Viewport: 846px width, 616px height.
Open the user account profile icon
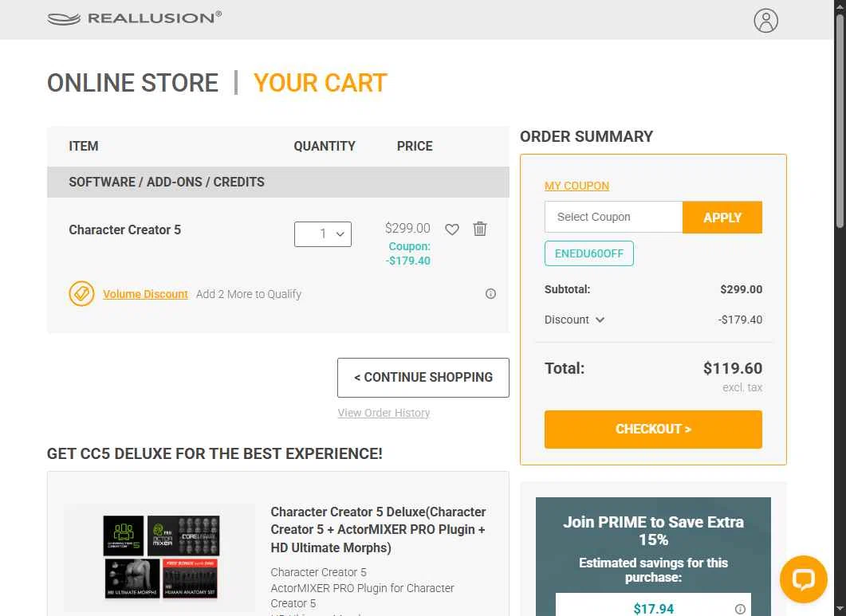pos(765,21)
